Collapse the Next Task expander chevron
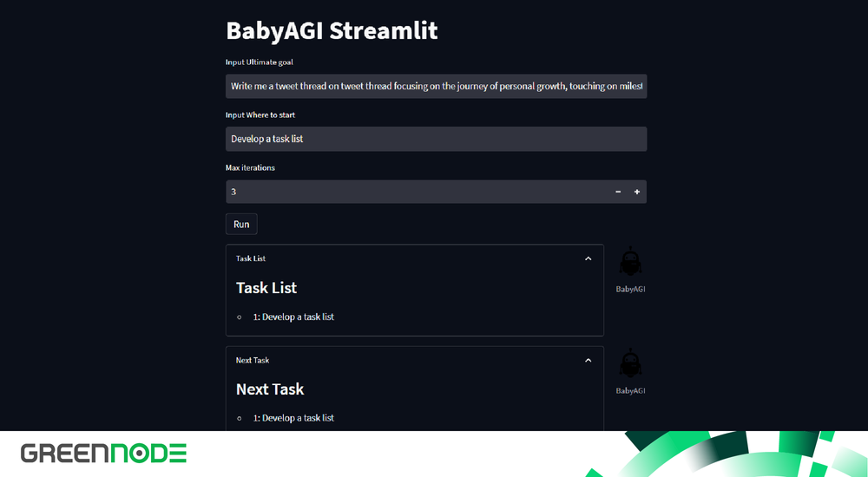The image size is (868, 477). [x=588, y=360]
